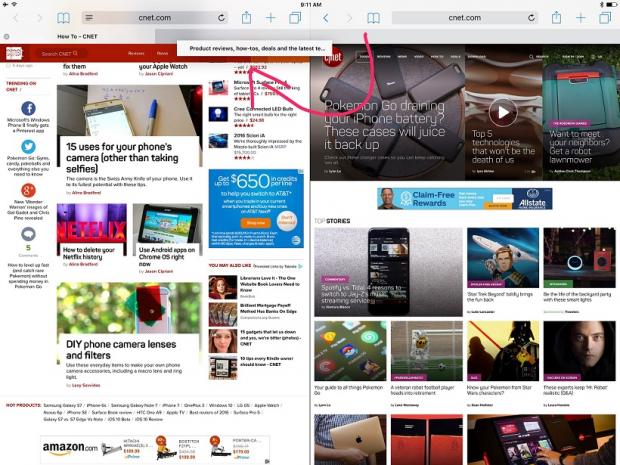
Task: Open bookmarks in the left Safari pane
Action: [x=62, y=18]
